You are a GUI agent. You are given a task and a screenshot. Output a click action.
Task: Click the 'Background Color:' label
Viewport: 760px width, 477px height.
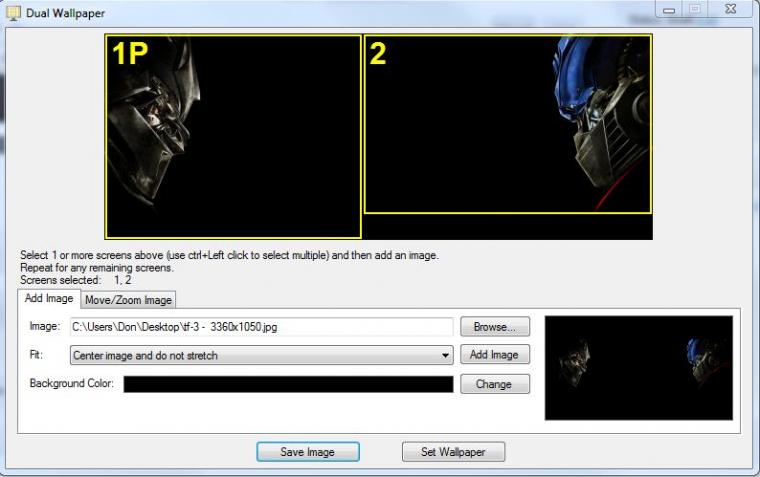(72, 383)
